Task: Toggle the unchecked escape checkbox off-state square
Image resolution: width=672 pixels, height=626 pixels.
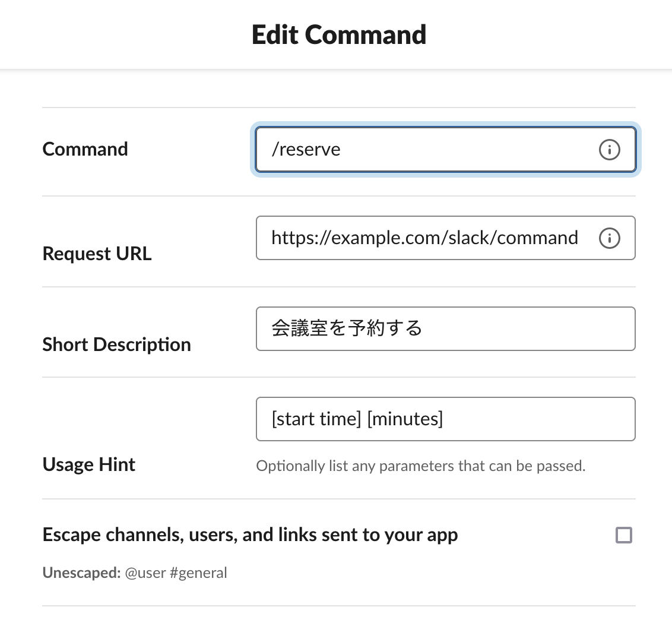Action: coord(624,535)
